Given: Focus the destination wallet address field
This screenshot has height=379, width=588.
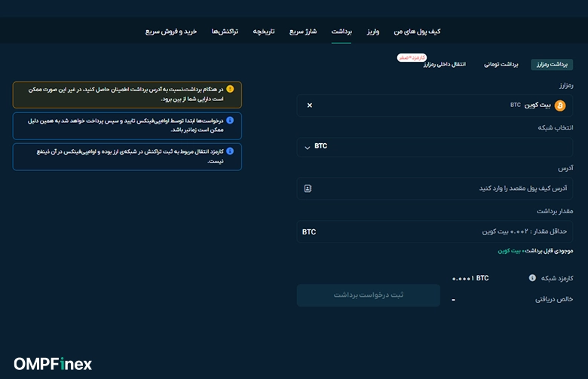Looking at the screenshot, I should pyautogui.click(x=435, y=188).
